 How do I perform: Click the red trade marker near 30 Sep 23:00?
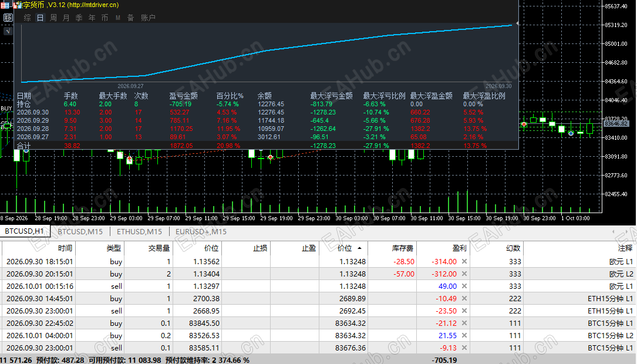(x=524, y=124)
